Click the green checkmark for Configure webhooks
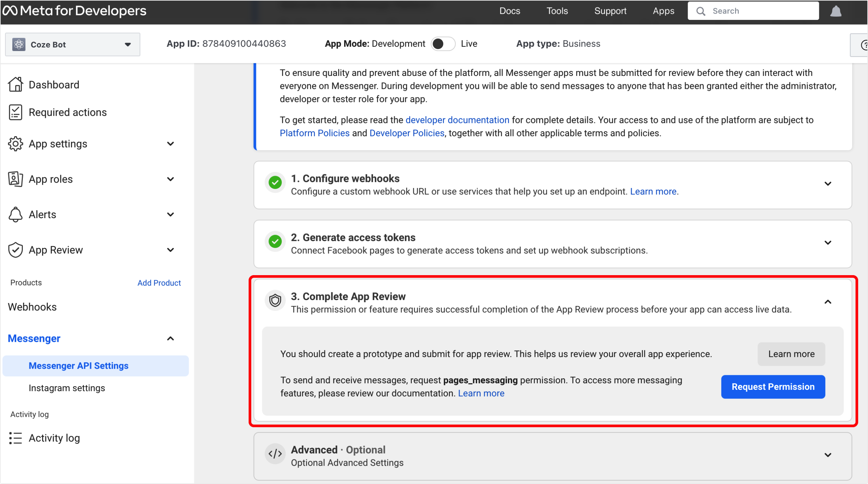 coord(275,183)
